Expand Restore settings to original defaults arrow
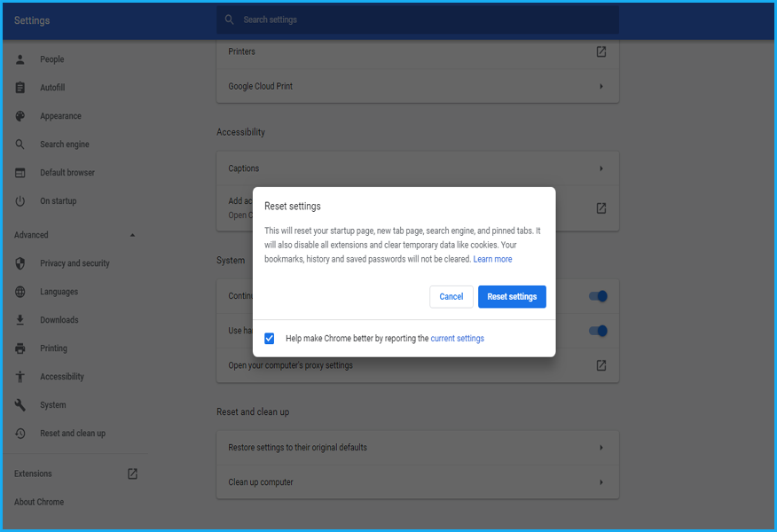Screen dimensions: 777x532 [600, 448]
